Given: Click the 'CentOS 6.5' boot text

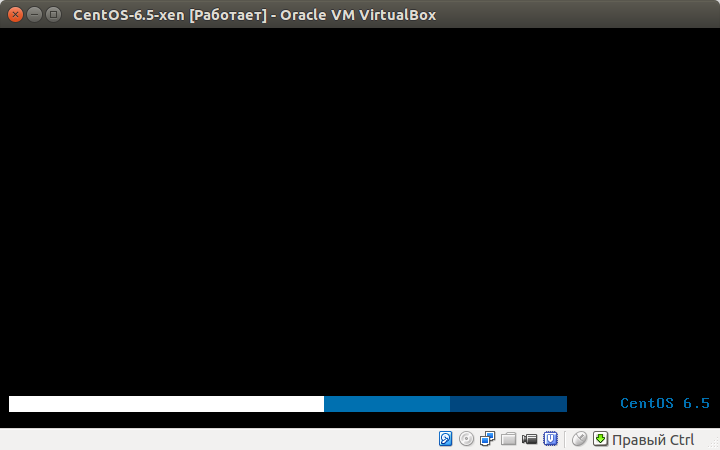Looking at the screenshot, I should [665, 403].
